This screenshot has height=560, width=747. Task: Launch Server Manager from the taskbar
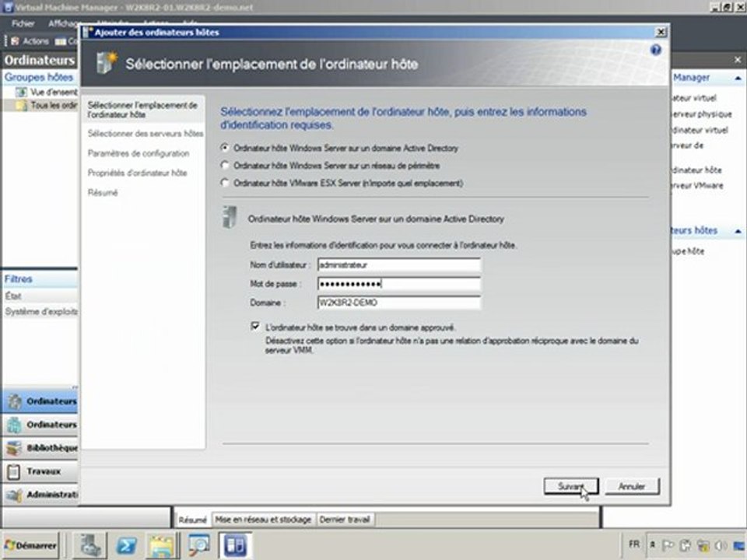pos(90,545)
